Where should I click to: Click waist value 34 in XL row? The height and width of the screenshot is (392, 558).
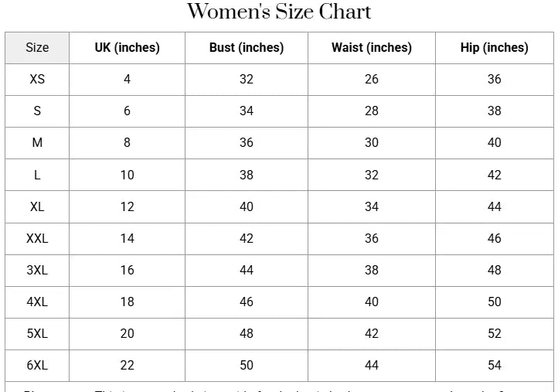point(372,206)
